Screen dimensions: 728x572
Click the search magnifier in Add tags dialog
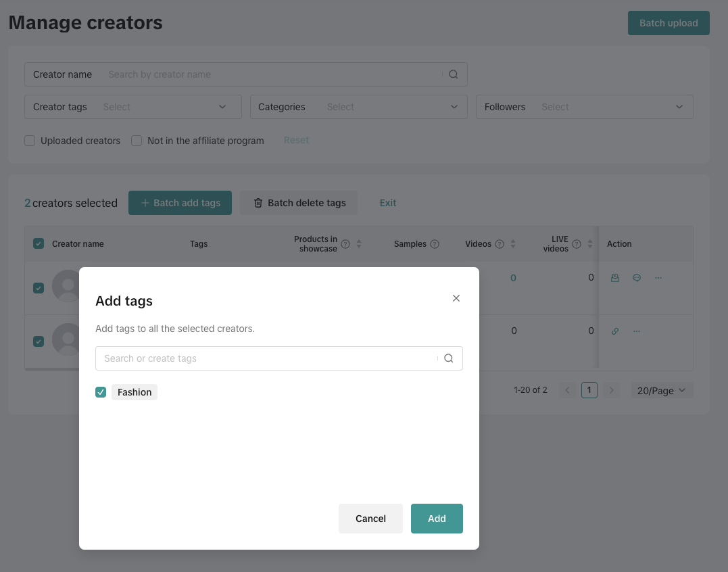point(448,358)
